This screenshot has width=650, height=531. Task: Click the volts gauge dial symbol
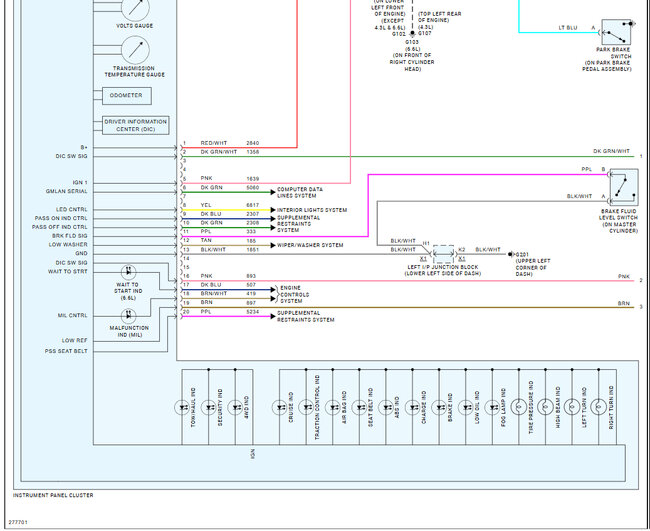click(134, 10)
